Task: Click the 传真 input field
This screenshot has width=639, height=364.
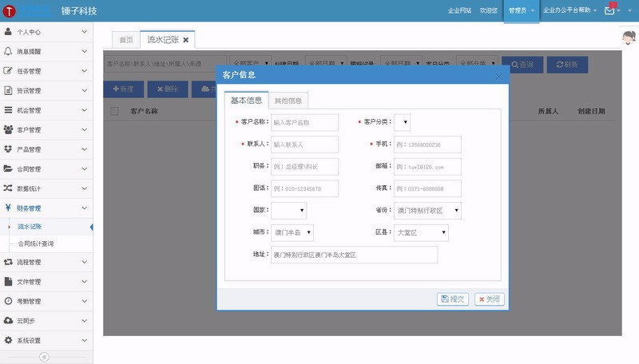Action: [427, 188]
